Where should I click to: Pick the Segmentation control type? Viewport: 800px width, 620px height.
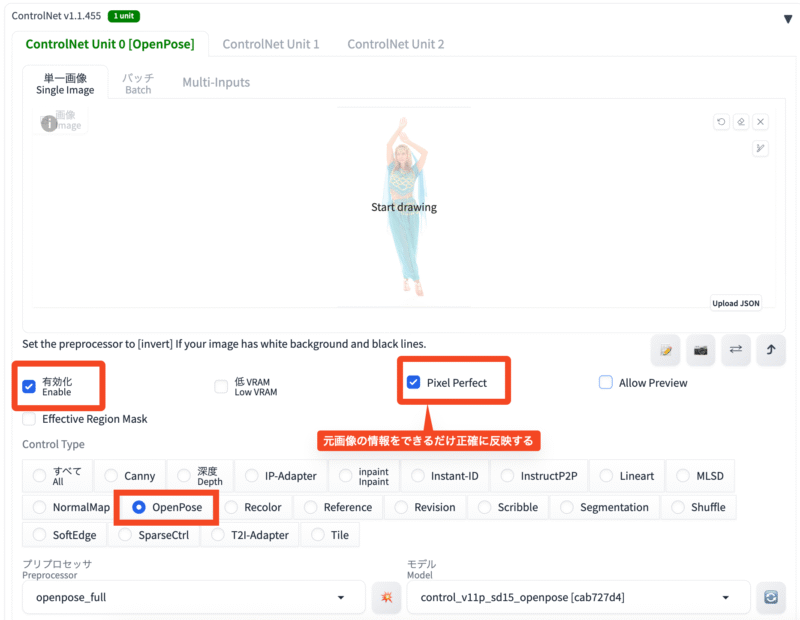(605, 507)
